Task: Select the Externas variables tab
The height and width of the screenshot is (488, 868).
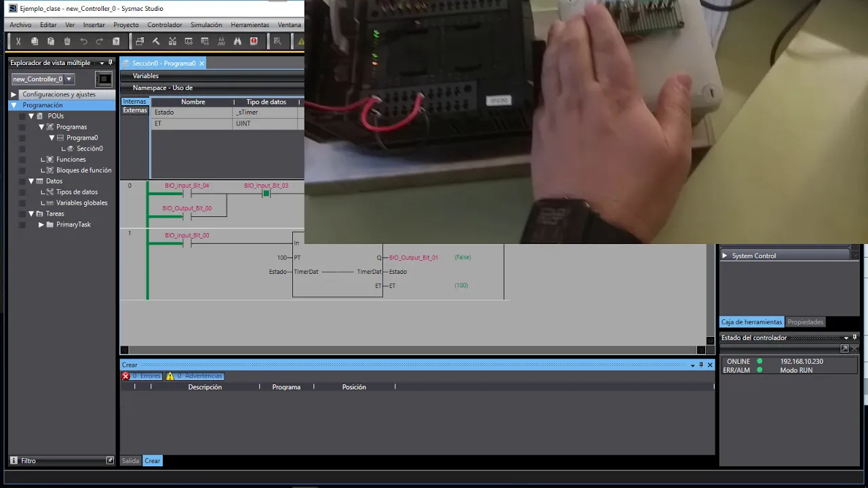Action: pyautogui.click(x=135, y=110)
